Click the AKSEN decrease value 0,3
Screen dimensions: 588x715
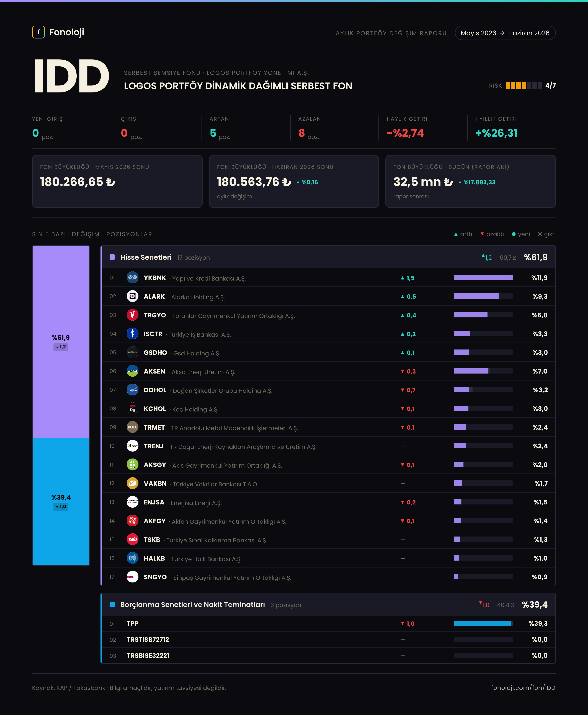(x=408, y=371)
